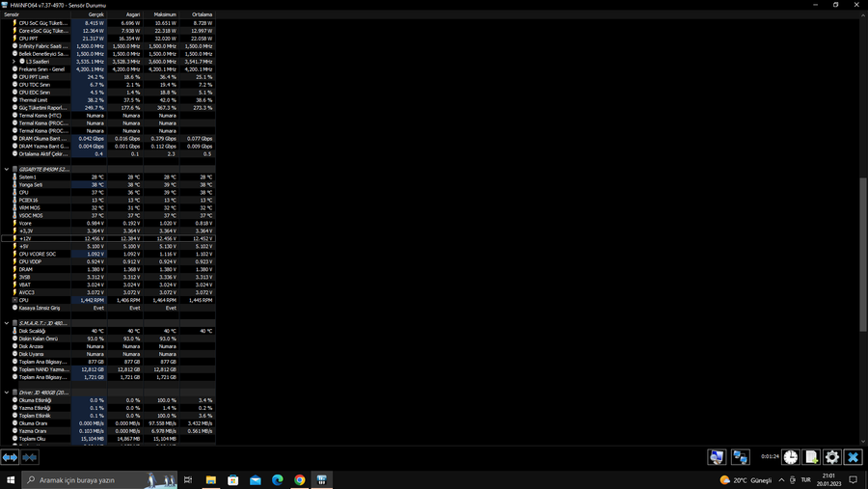Open the Windows Start menu
Screen dimensions: 868x489
[x=11, y=479]
